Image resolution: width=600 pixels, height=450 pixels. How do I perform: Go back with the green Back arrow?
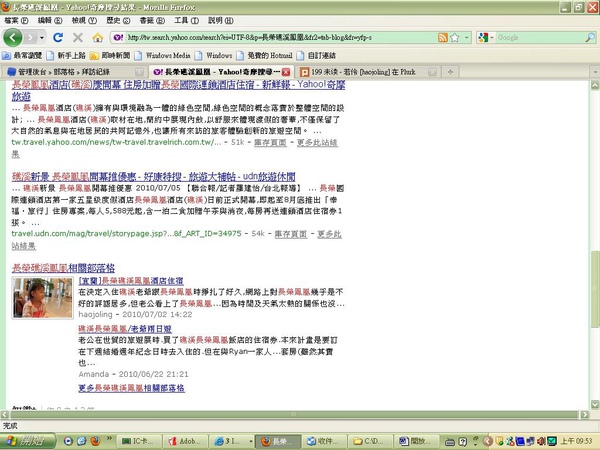13,38
